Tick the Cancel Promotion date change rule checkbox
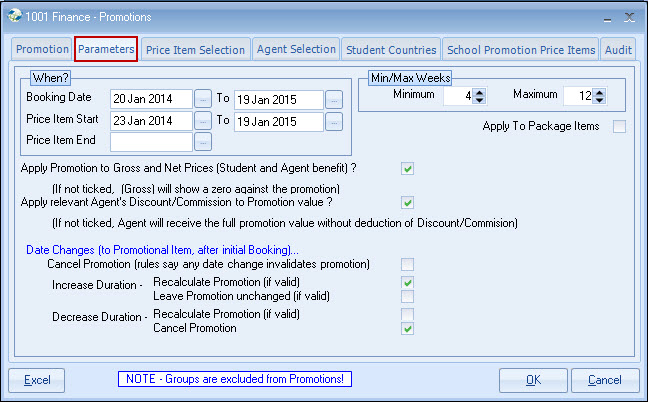 pyautogui.click(x=407, y=264)
